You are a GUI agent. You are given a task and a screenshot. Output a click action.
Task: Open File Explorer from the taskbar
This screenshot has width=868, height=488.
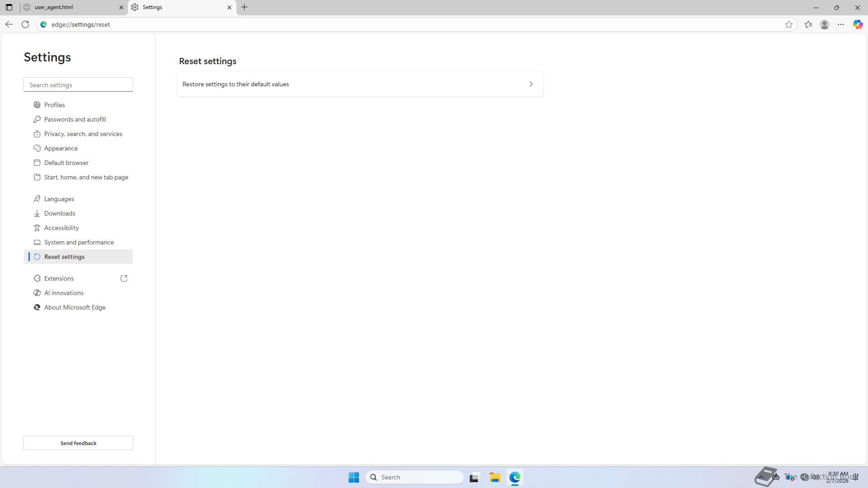click(495, 477)
